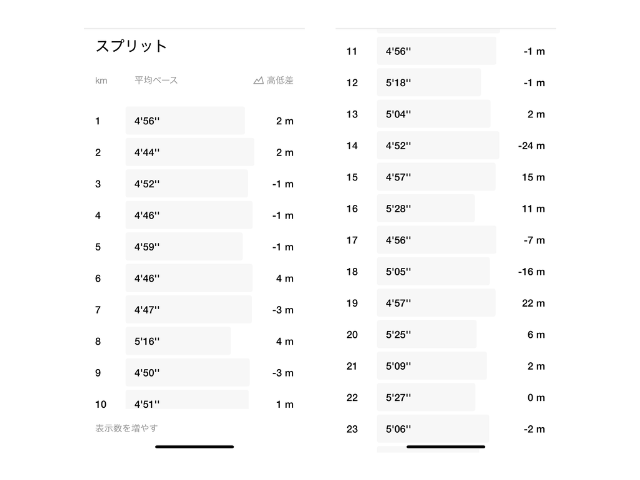Tap the -24 m elevation value
The height and width of the screenshot is (480, 640).
pyautogui.click(x=531, y=146)
